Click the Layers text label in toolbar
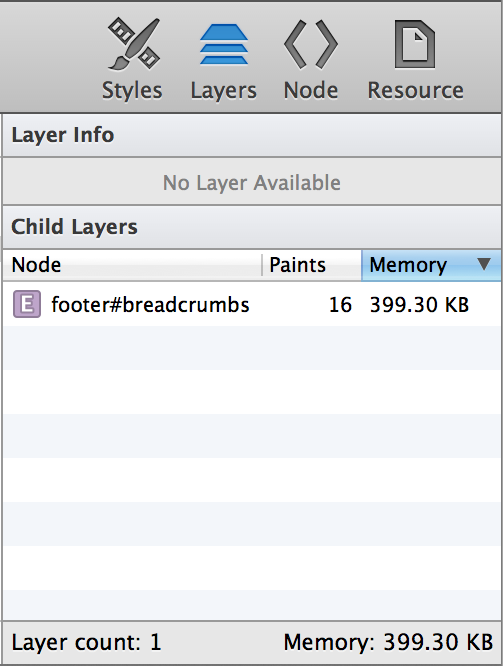This screenshot has width=503, height=666. [x=224, y=91]
